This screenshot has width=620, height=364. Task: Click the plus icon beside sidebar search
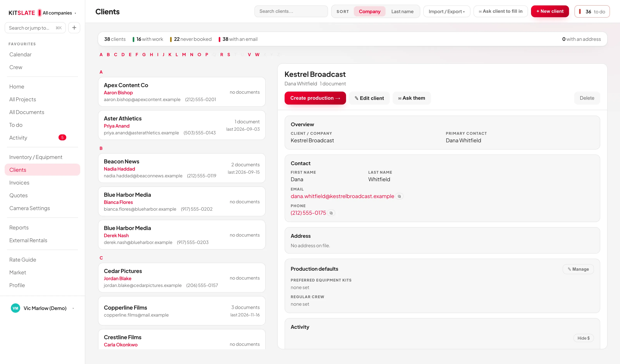click(74, 28)
